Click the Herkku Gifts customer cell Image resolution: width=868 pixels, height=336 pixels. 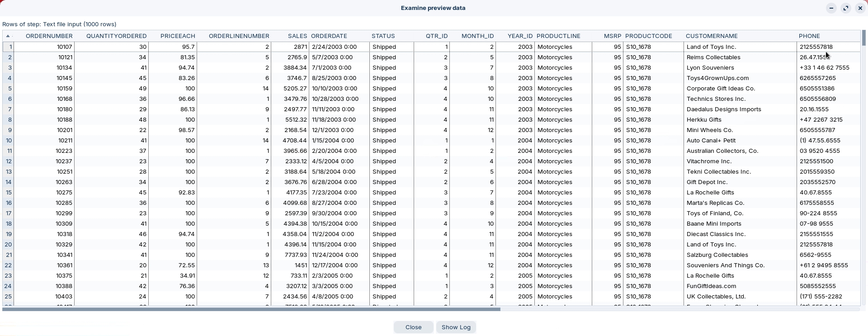tap(703, 120)
